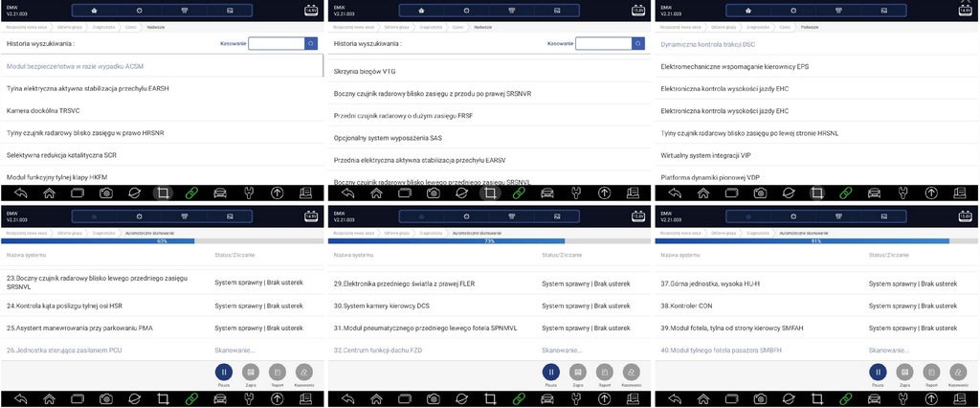This screenshot has height=408, width=980.
Task: Tap green link icon in the 91% scan panel's bottom bar
Action: pos(846,398)
